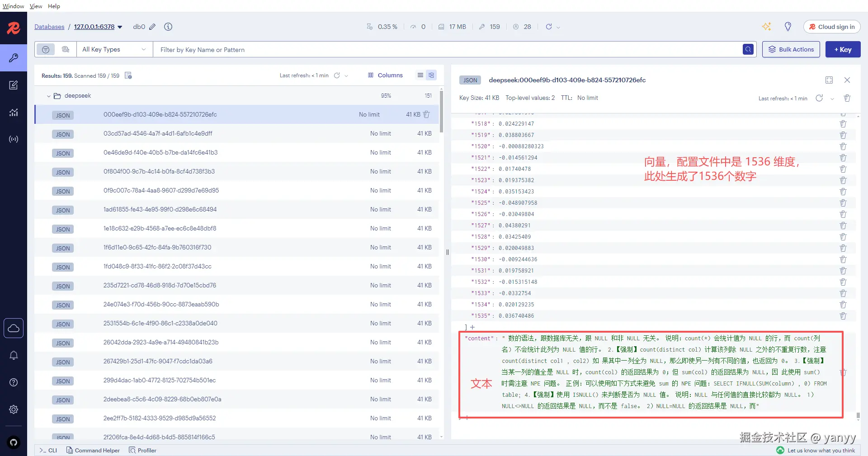This screenshot has height=456, width=868.
Task: Open the Command Helper panel
Action: tap(93, 450)
